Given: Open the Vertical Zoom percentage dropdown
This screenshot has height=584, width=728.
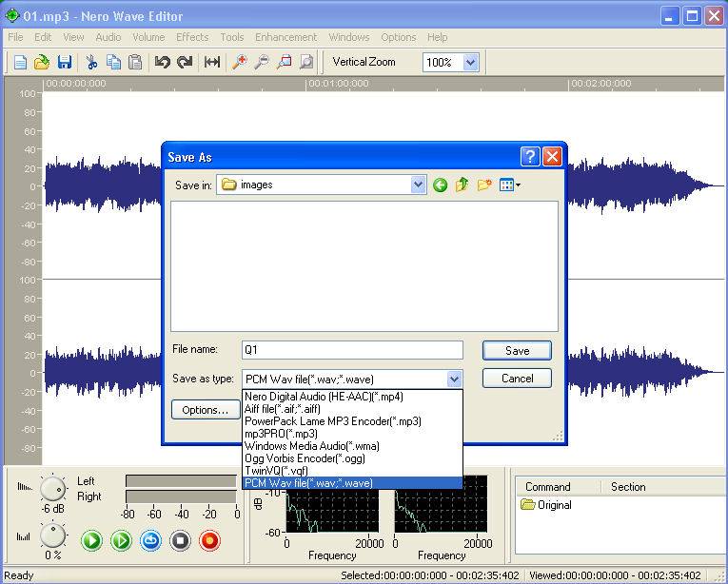Looking at the screenshot, I should pyautogui.click(x=470, y=62).
